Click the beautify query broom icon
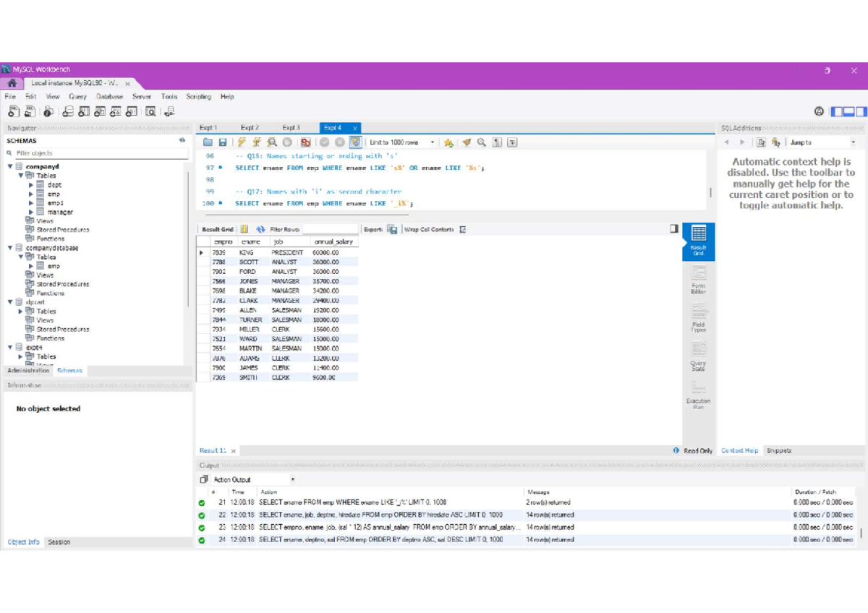 tap(467, 143)
